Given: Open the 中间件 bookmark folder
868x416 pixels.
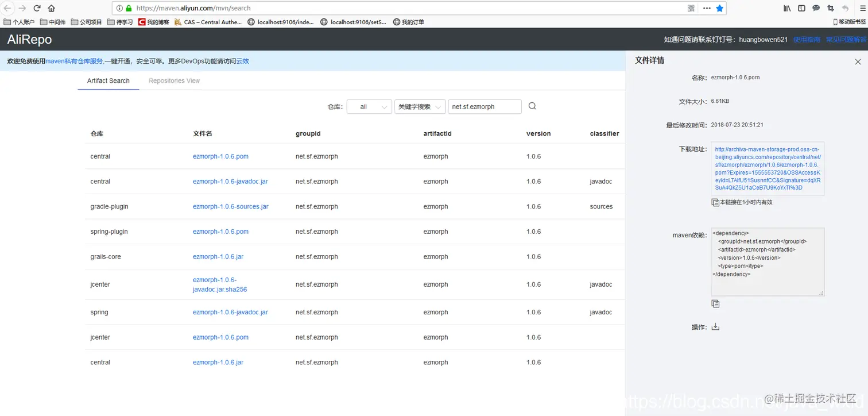Looking at the screenshot, I should [x=53, y=22].
